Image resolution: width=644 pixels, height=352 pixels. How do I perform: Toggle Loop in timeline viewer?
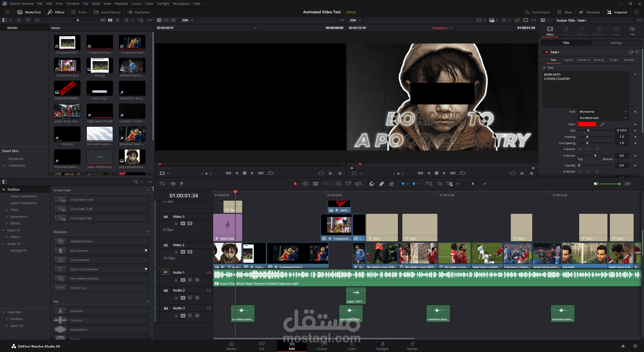tap(462, 173)
